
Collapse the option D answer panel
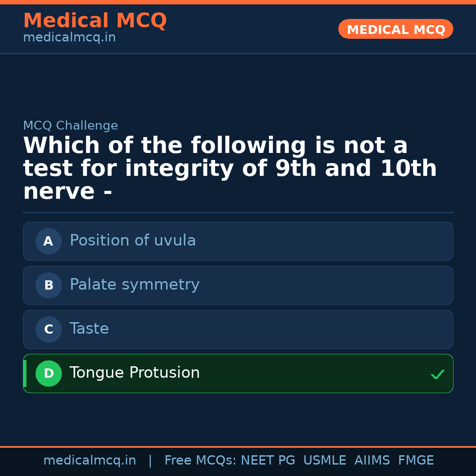click(x=238, y=373)
